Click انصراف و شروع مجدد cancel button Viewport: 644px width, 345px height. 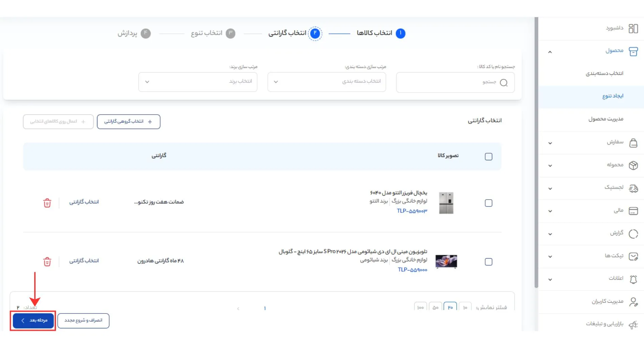click(83, 321)
